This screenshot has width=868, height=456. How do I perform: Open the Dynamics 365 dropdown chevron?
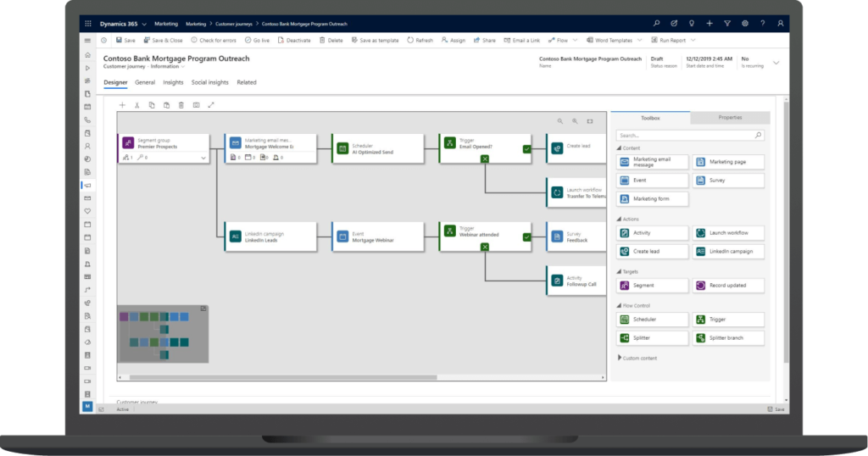(x=144, y=25)
